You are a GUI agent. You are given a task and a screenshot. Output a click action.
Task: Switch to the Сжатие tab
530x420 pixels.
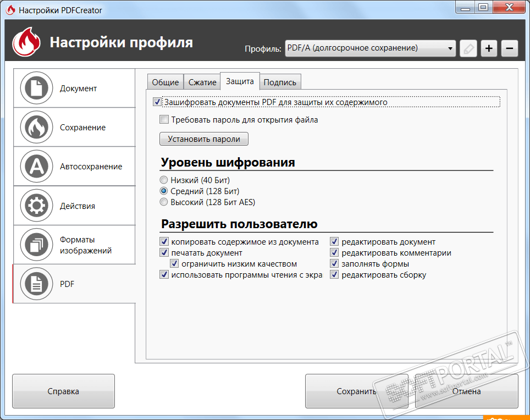[202, 82]
